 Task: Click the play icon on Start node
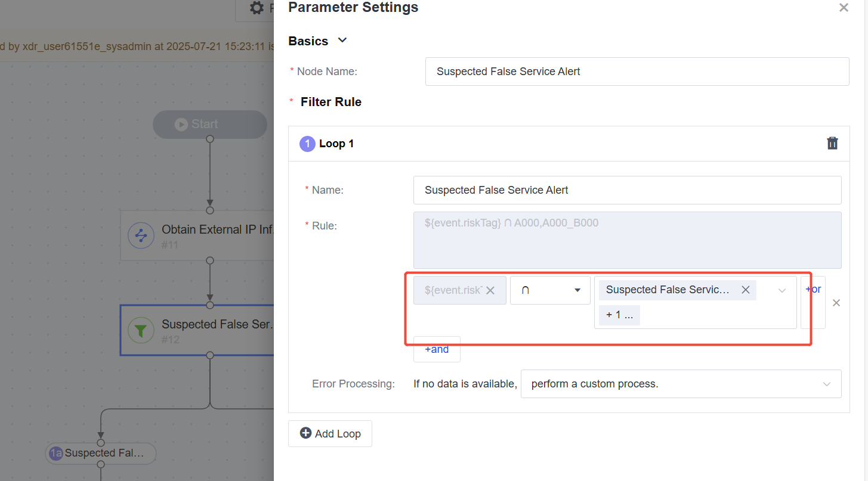(181, 124)
